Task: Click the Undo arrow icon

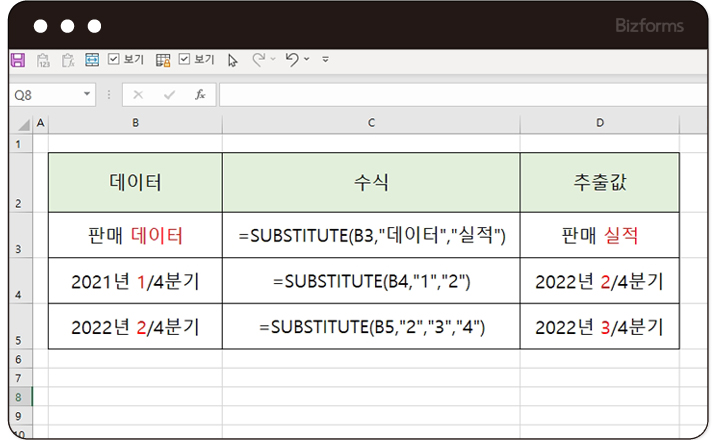Action: click(291, 60)
